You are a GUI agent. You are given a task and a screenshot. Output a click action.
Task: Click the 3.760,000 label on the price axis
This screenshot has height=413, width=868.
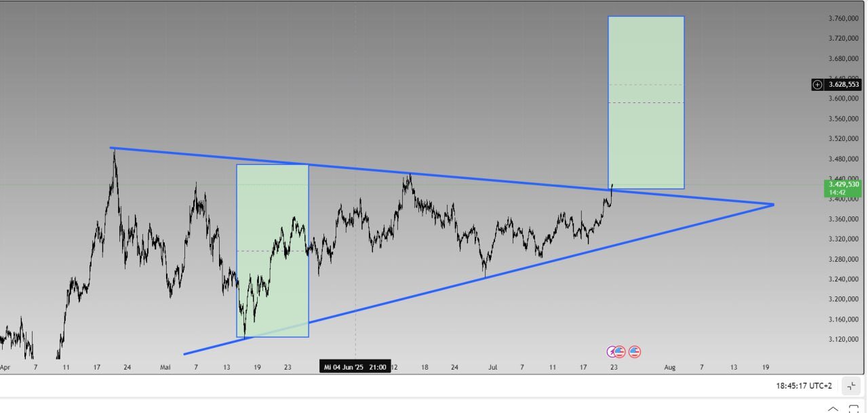tap(844, 18)
